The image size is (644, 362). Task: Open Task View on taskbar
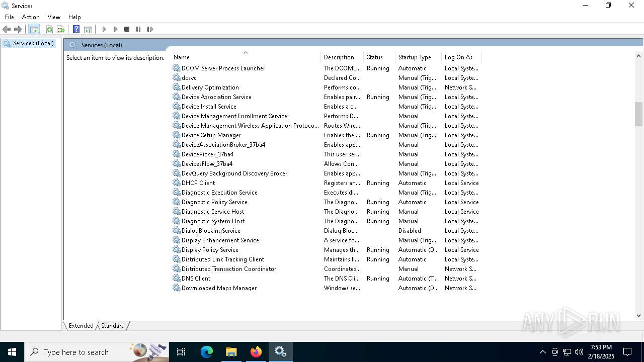(181, 352)
